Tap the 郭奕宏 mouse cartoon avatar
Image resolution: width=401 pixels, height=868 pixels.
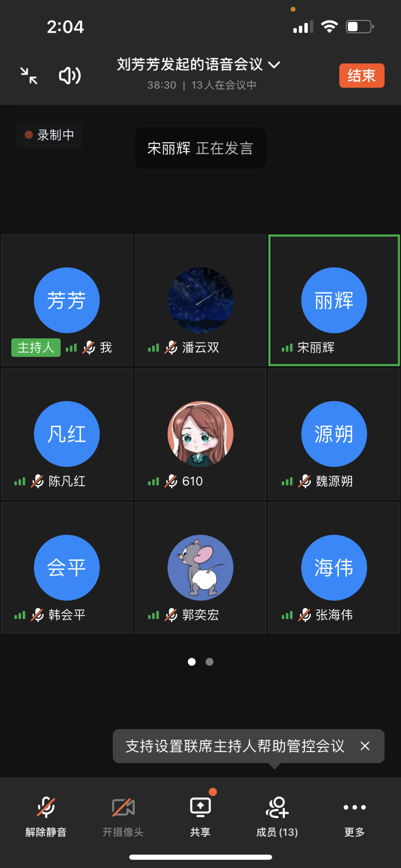pos(200,568)
